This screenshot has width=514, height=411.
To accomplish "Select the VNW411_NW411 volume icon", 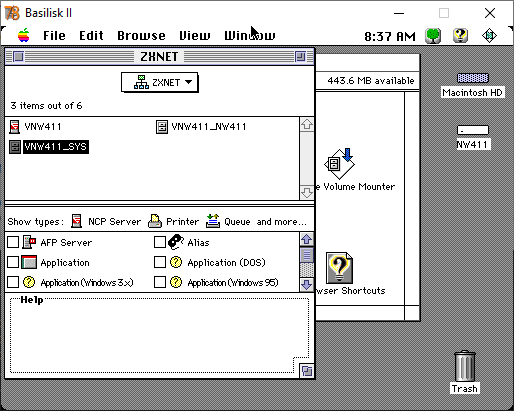I will tap(162, 127).
